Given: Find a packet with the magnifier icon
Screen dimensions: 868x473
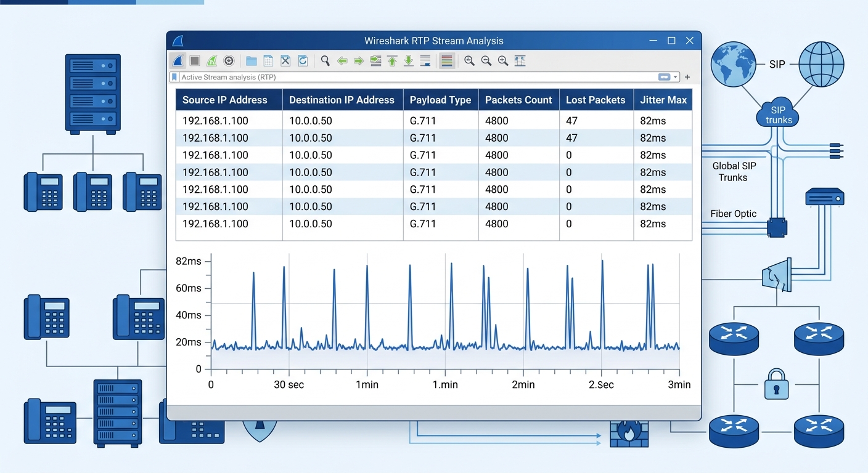Looking at the screenshot, I should click(x=325, y=60).
